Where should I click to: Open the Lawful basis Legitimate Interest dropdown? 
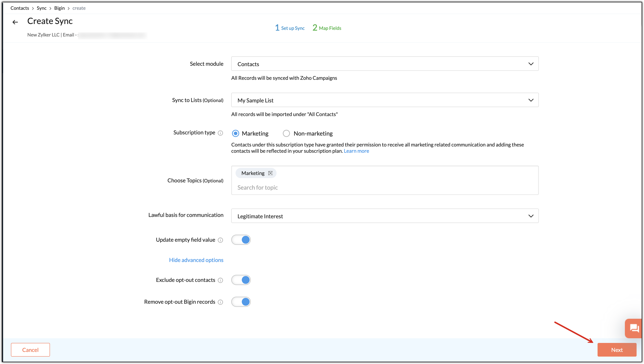385,216
